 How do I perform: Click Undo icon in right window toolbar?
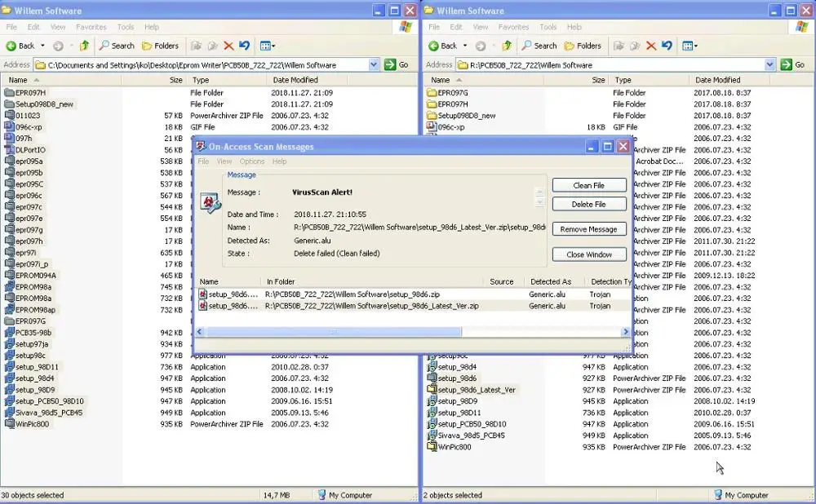[x=667, y=46]
